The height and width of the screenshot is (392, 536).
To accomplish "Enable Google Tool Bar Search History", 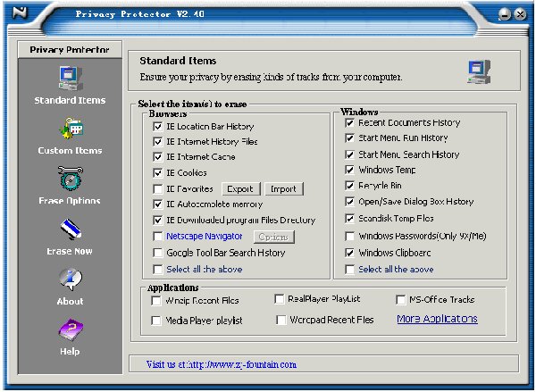I will pos(157,253).
